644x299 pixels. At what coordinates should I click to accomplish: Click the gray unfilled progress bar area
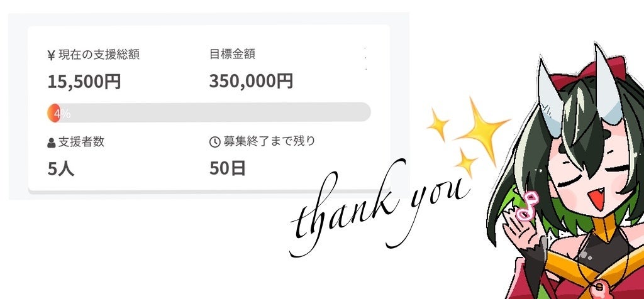[214, 112]
